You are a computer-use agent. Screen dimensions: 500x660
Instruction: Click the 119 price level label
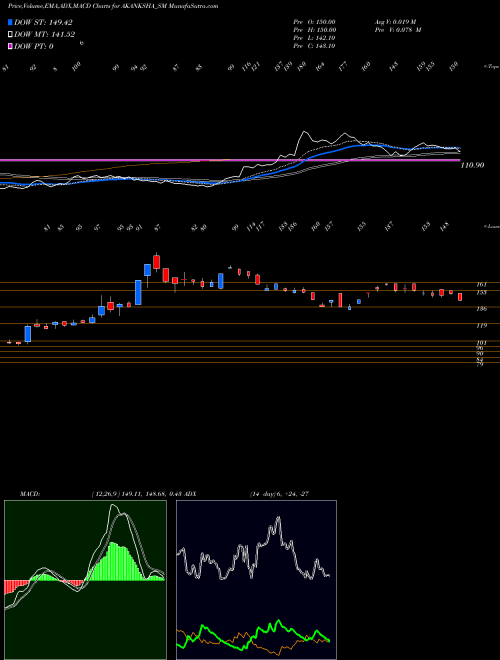[481, 326]
